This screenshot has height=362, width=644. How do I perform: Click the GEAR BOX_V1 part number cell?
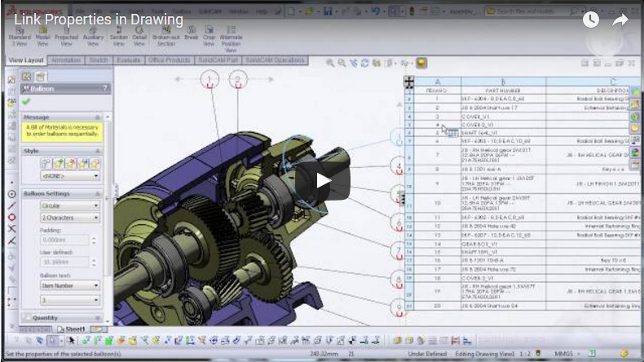click(504, 244)
